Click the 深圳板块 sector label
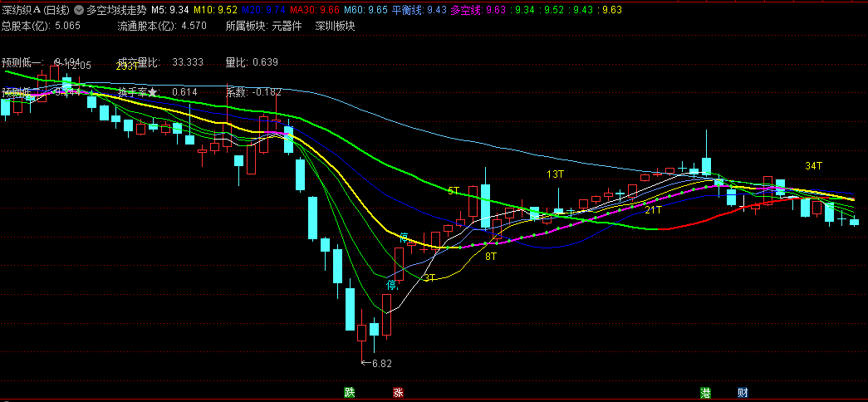868x402 pixels. 335,26
